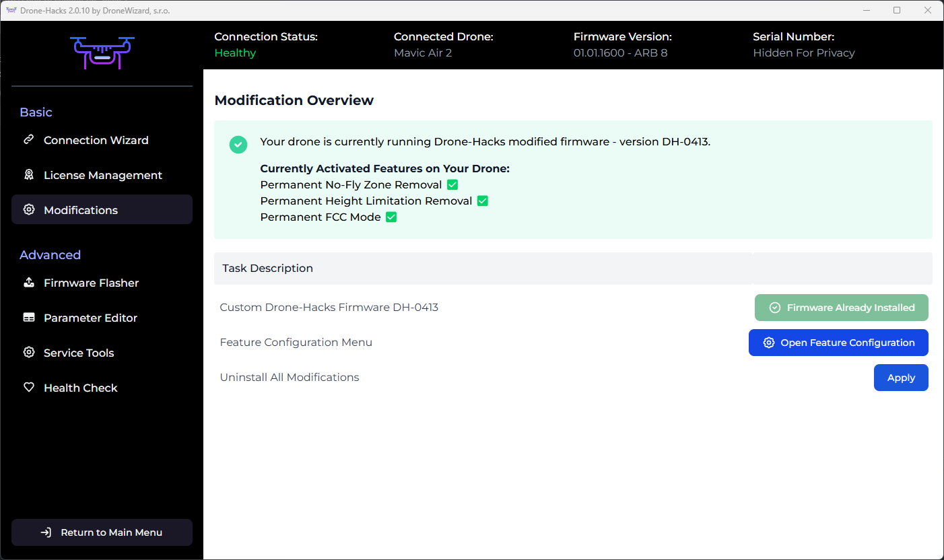
Task: Click the Firmware Flasher upload icon
Action: point(29,283)
